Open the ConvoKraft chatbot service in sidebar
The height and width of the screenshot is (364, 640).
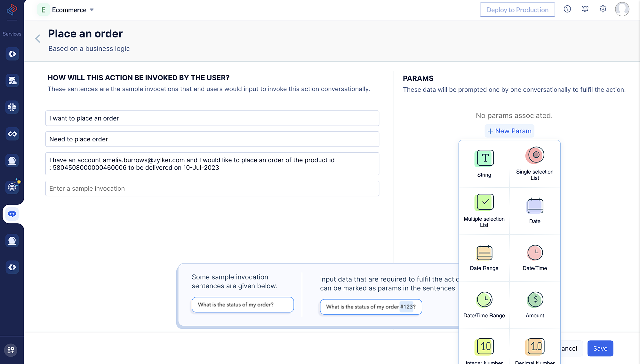click(12, 214)
